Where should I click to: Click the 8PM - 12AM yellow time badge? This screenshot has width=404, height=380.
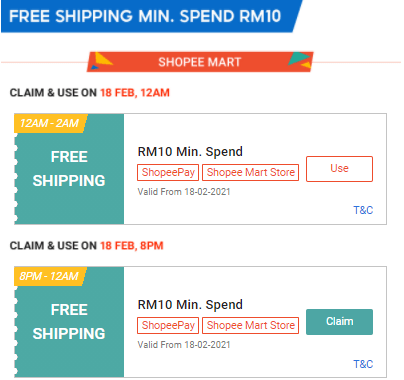tap(50, 276)
